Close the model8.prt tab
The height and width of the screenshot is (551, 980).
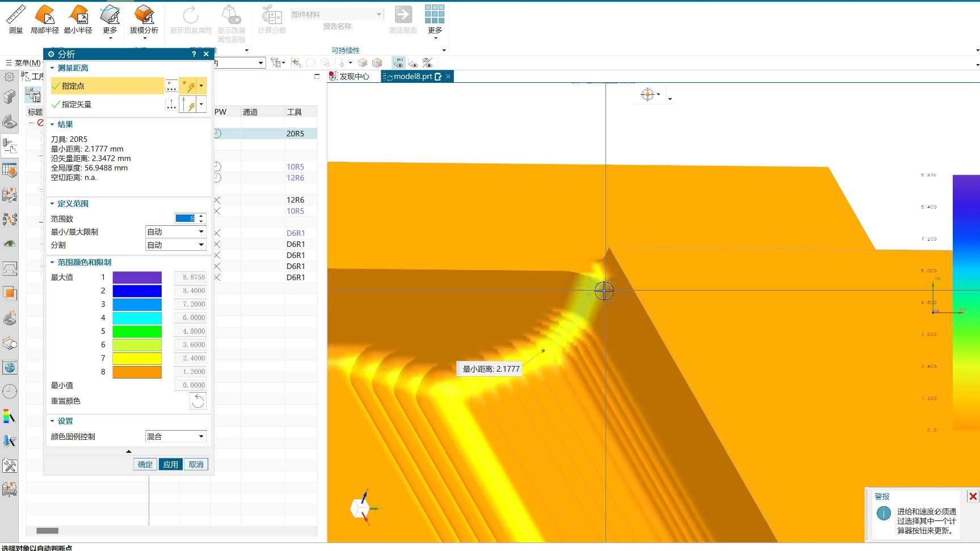(x=448, y=77)
